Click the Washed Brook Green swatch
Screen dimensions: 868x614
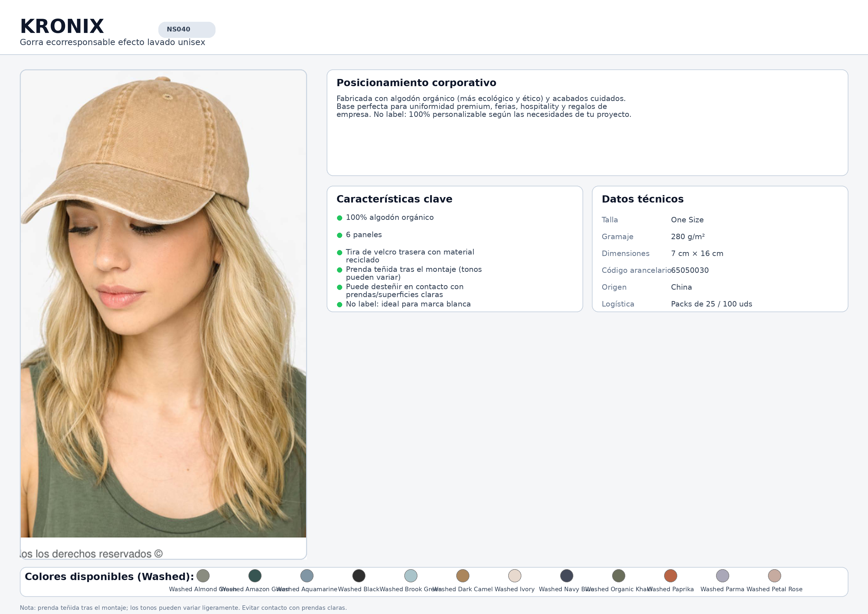[410, 576]
